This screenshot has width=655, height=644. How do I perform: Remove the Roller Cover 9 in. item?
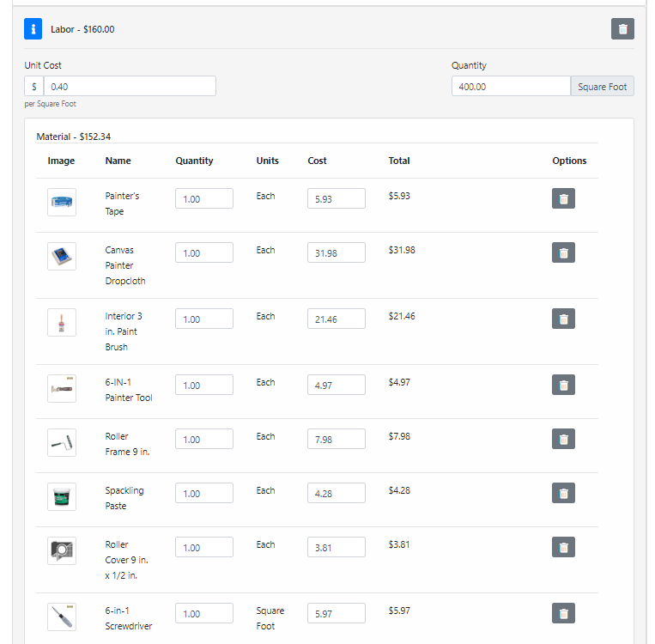point(563,548)
